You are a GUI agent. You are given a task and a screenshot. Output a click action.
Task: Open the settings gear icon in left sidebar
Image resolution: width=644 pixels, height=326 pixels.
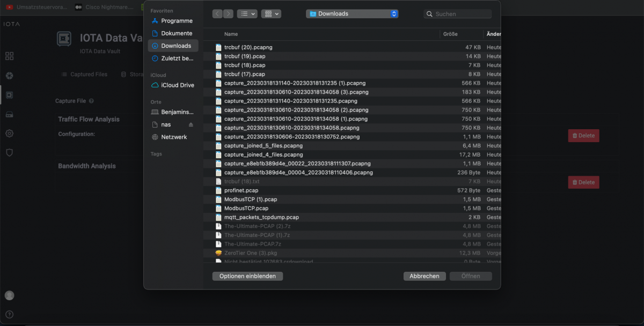[x=9, y=134]
